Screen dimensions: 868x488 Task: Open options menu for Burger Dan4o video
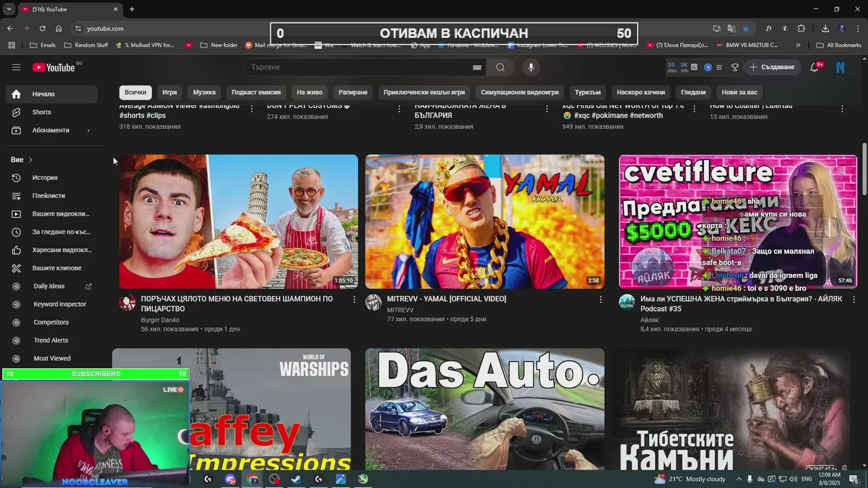[x=354, y=299]
